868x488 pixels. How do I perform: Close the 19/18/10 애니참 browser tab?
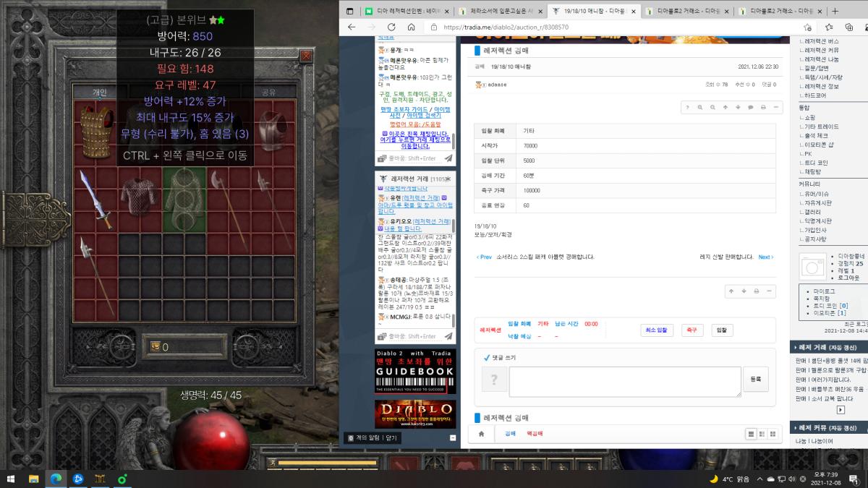[x=633, y=12]
